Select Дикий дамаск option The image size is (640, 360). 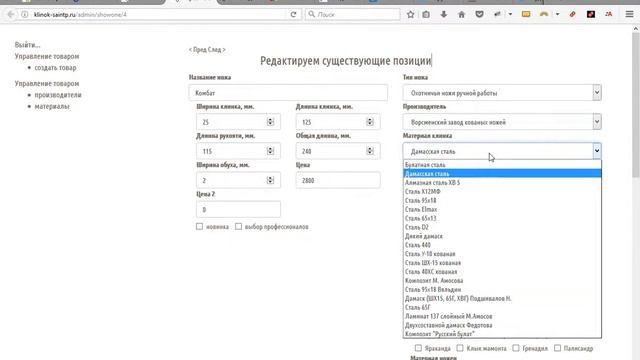tap(502, 236)
